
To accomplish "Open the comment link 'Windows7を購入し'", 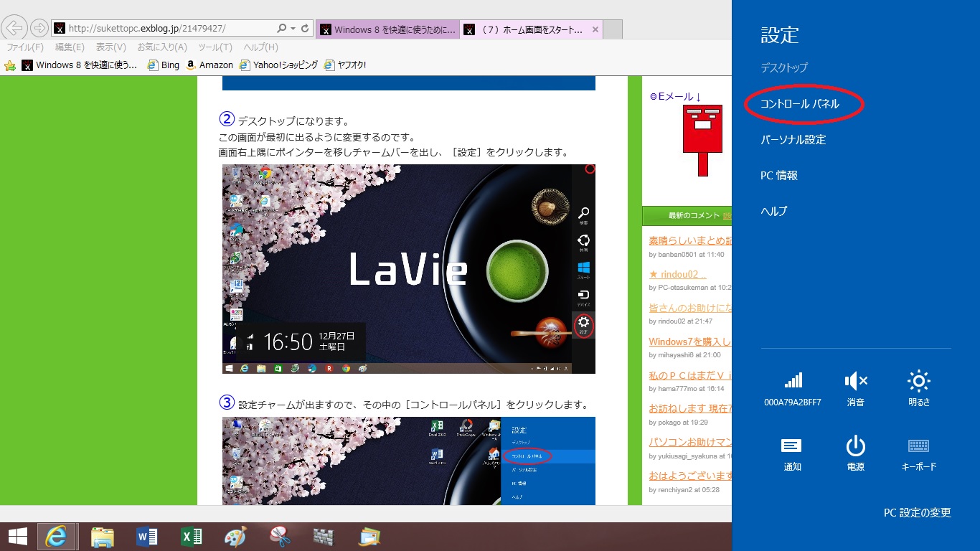I will 689,342.
